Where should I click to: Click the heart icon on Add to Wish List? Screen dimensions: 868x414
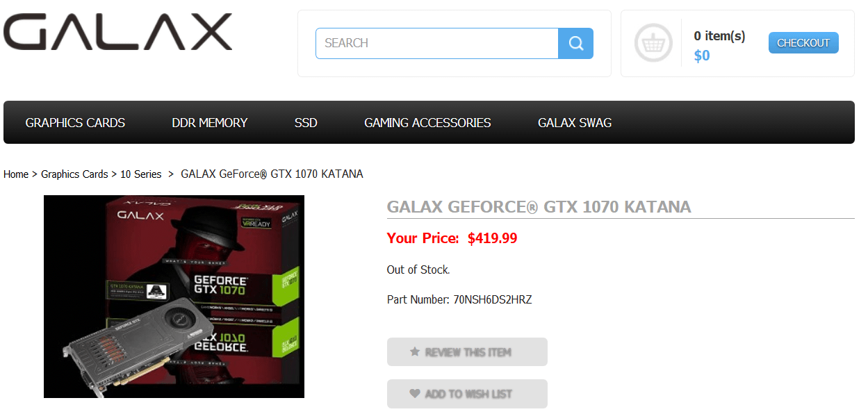coord(415,394)
